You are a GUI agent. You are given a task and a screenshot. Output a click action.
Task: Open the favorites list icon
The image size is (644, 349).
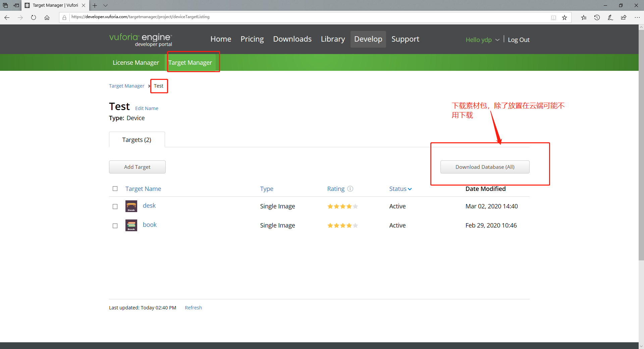point(584,17)
